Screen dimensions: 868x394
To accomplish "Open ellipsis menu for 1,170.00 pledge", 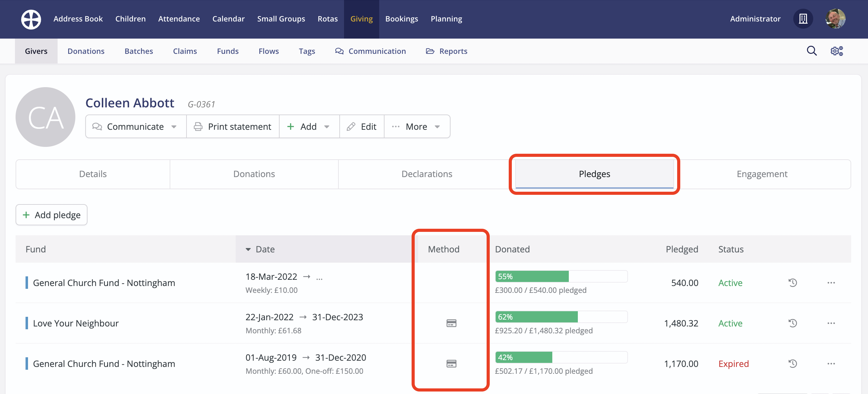I will [x=831, y=364].
